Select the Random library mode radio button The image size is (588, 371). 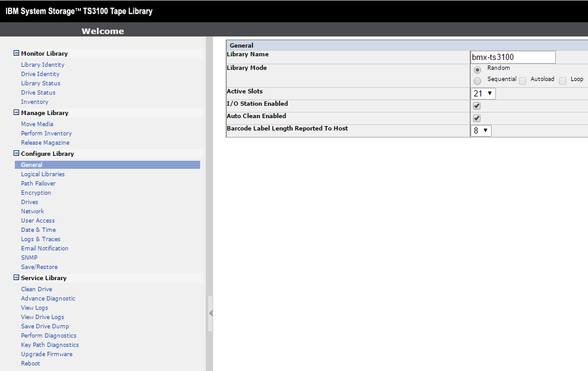477,70
